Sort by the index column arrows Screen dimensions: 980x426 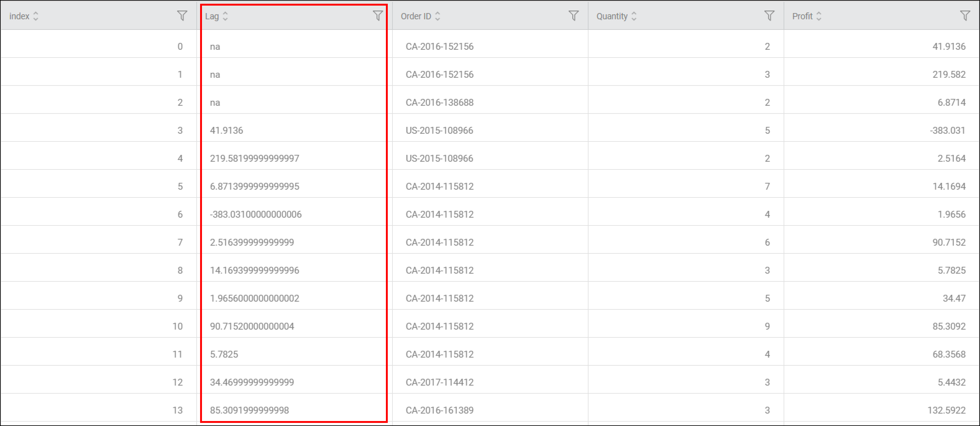pos(36,16)
